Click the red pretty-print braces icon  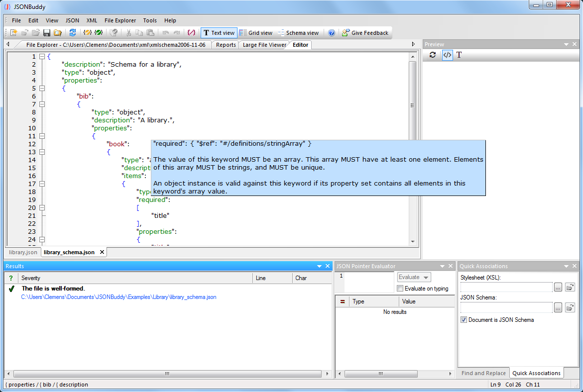point(191,33)
